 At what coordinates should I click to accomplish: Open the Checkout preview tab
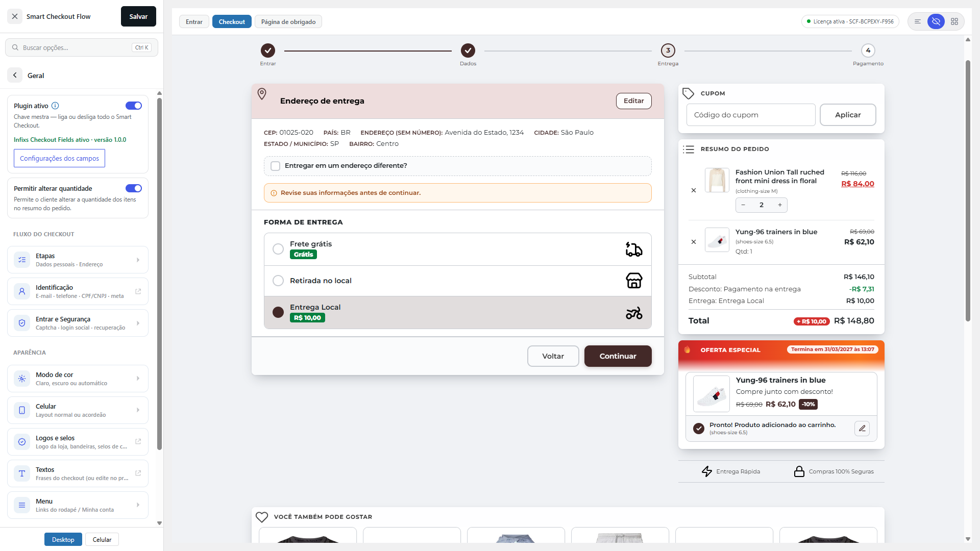point(232,21)
